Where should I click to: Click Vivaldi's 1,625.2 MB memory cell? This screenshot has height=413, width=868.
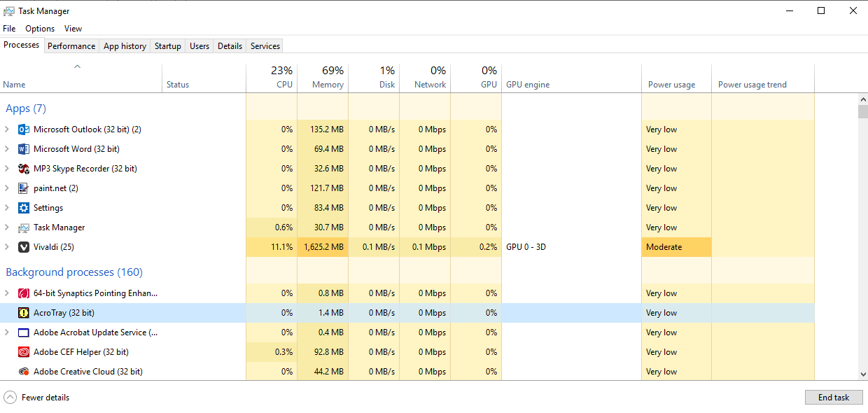point(323,247)
